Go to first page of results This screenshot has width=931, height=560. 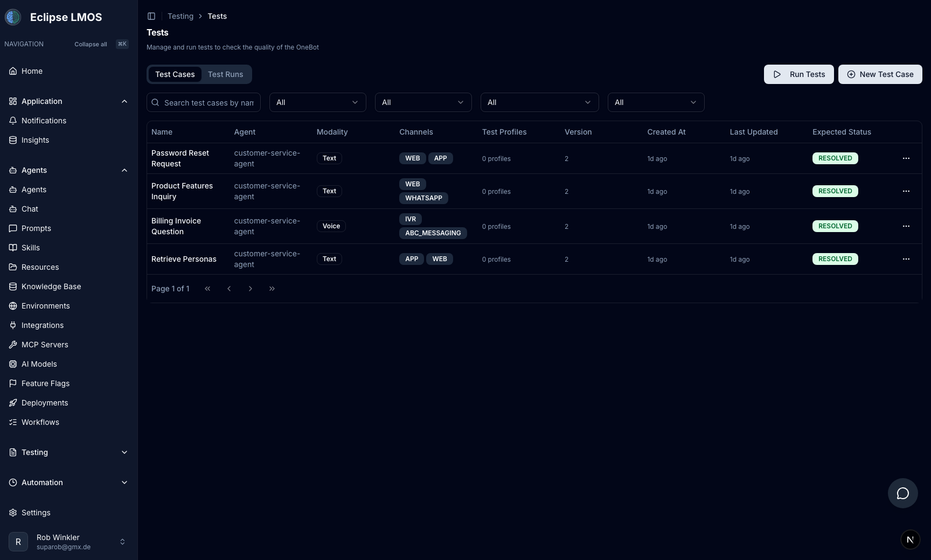(207, 289)
